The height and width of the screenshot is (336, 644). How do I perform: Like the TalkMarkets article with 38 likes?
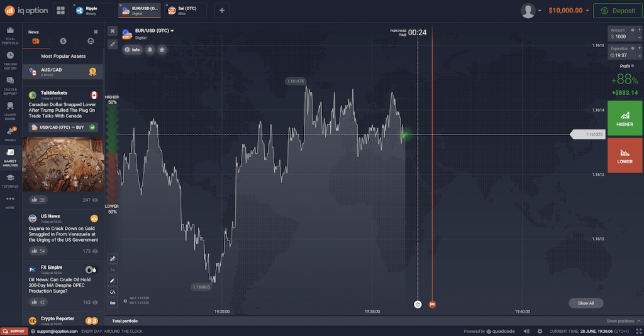(38, 200)
